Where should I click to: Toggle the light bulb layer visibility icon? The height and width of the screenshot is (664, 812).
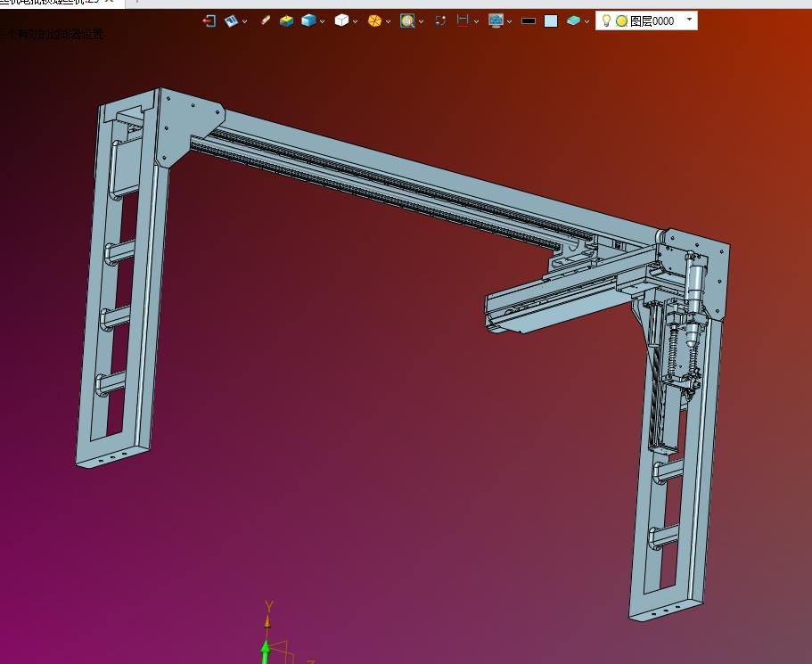click(x=606, y=20)
